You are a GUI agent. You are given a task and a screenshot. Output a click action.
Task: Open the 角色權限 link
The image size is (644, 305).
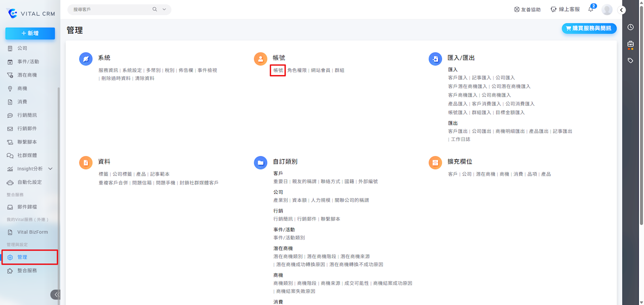[297, 70]
